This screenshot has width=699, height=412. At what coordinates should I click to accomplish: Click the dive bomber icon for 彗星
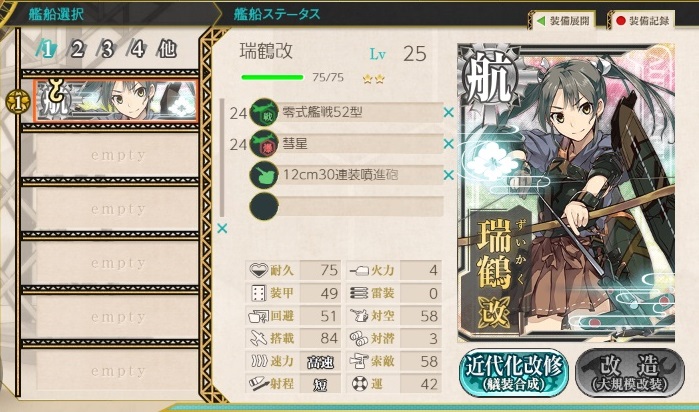[264, 144]
